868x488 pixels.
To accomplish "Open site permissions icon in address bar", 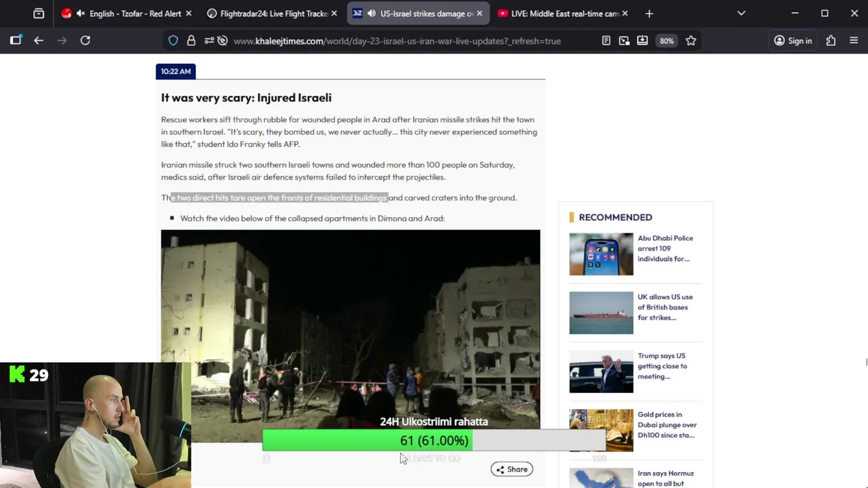I will tap(209, 41).
